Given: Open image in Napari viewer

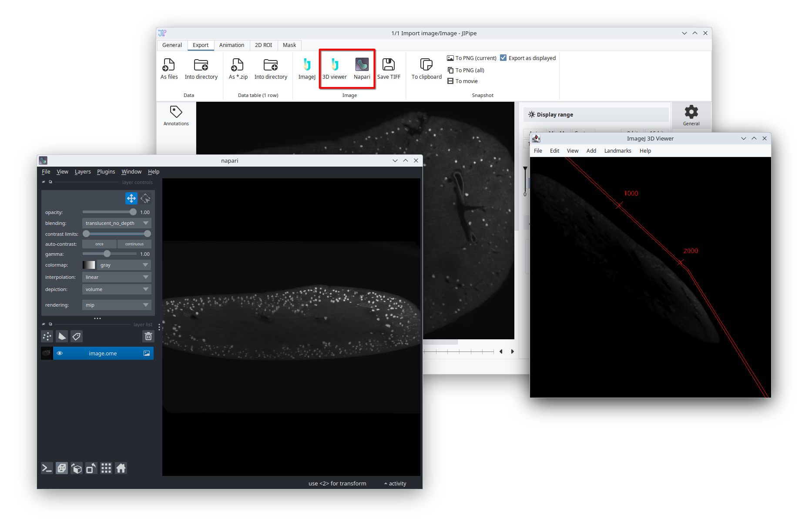Looking at the screenshot, I should point(362,69).
